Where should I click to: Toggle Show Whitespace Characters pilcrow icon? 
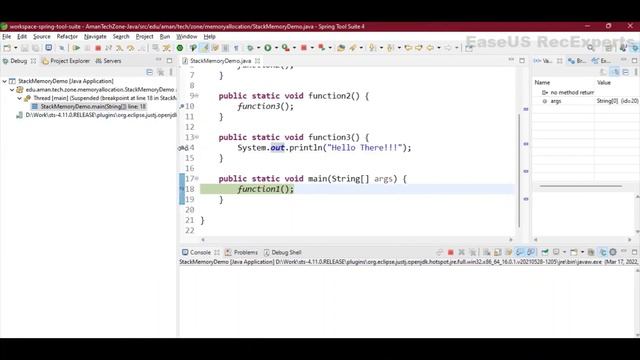pos(236,48)
